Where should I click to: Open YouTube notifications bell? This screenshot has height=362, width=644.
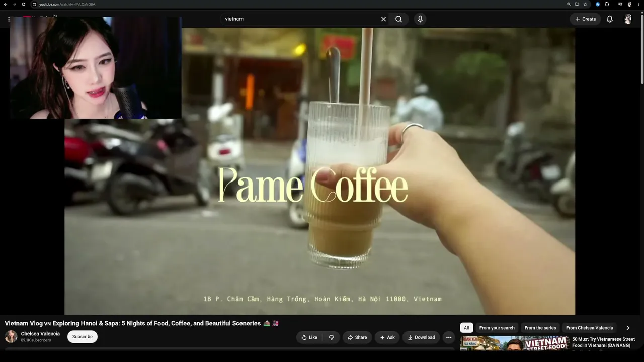(610, 19)
